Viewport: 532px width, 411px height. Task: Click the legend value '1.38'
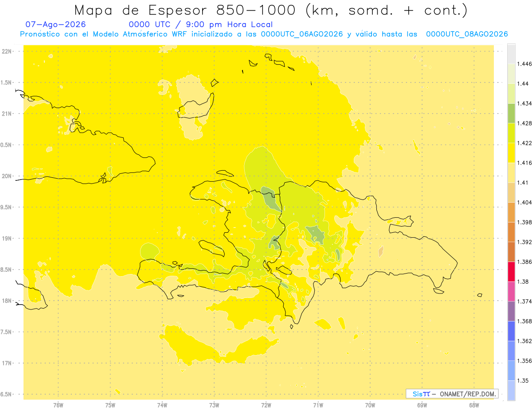[x=523, y=282]
